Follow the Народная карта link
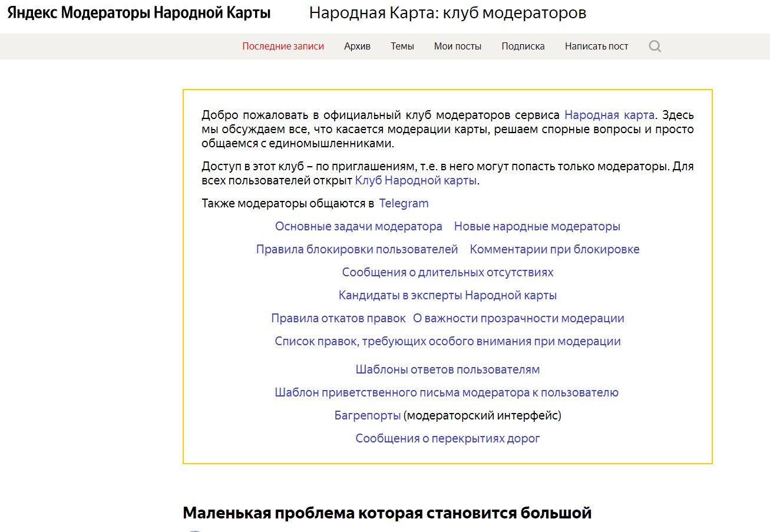Image resolution: width=770 pixels, height=532 pixels. [609, 115]
